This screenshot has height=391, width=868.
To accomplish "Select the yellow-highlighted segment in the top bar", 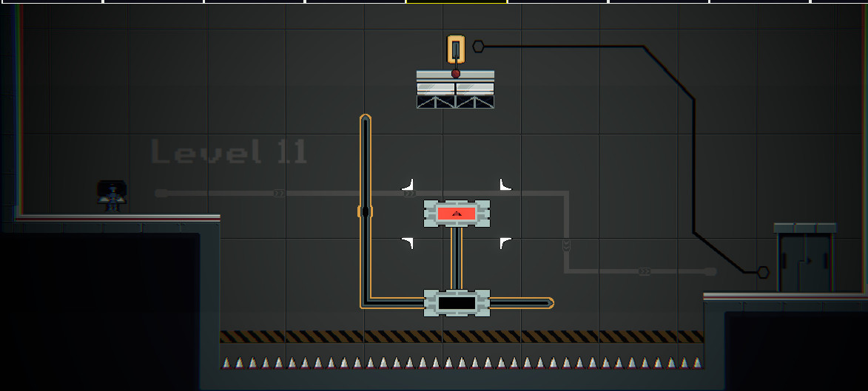I will pos(457,1).
